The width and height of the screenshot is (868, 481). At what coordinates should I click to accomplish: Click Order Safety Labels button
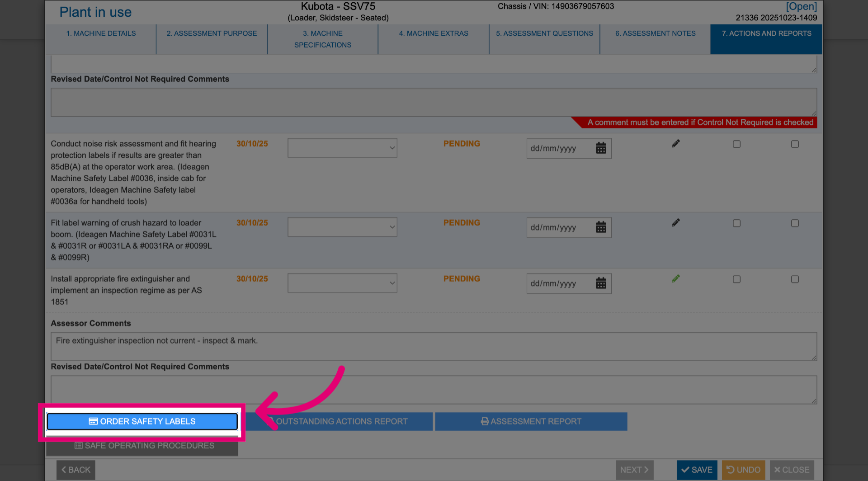coord(142,421)
